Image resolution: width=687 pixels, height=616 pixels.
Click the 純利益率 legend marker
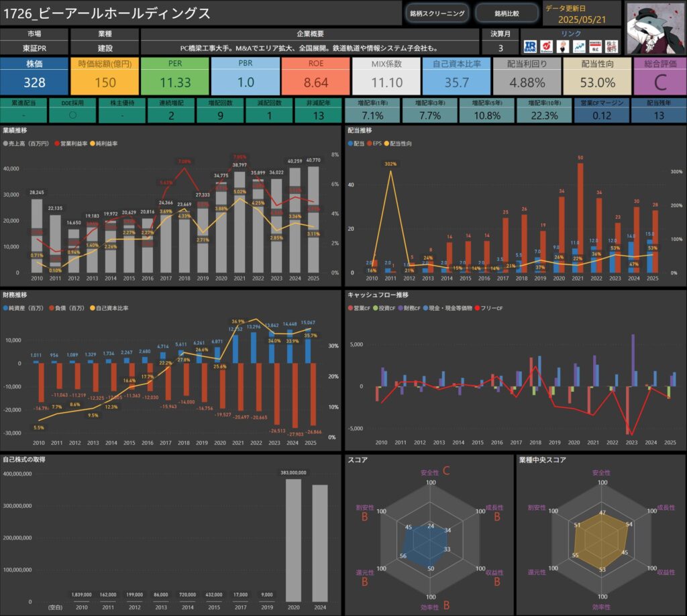tap(93, 144)
